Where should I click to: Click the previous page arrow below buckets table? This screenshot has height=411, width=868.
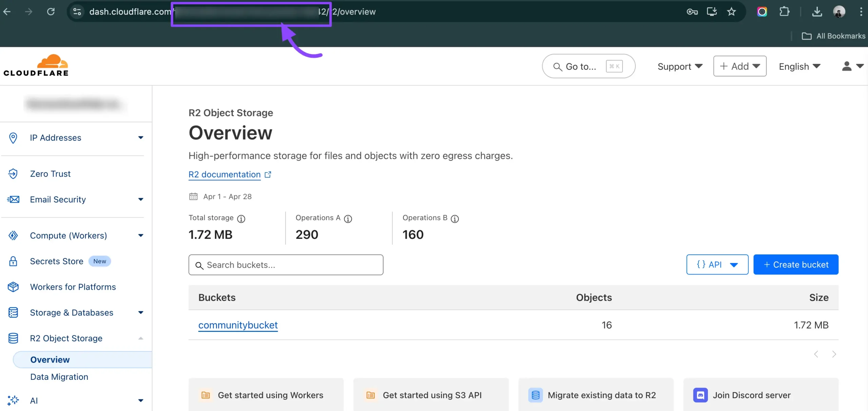816,354
